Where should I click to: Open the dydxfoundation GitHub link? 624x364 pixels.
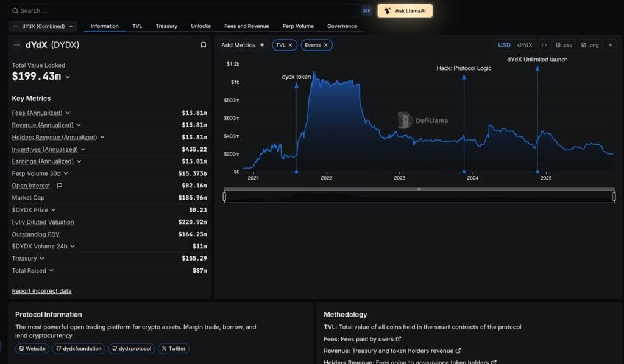click(x=79, y=349)
